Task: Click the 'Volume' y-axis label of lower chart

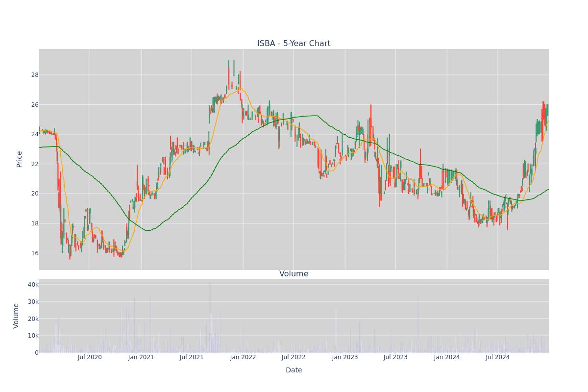Action: tap(17, 316)
